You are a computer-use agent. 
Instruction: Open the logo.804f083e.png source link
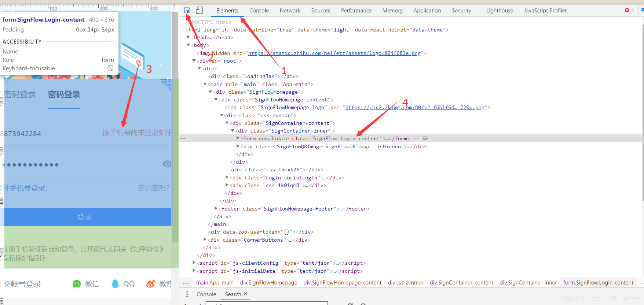pyautogui.click(x=334, y=53)
